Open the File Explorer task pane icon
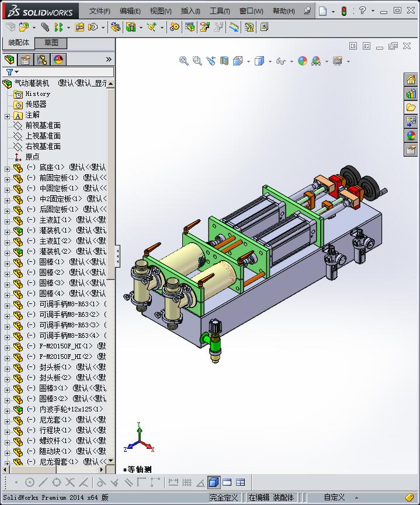Viewport: 420px width, 505px height. click(x=411, y=108)
